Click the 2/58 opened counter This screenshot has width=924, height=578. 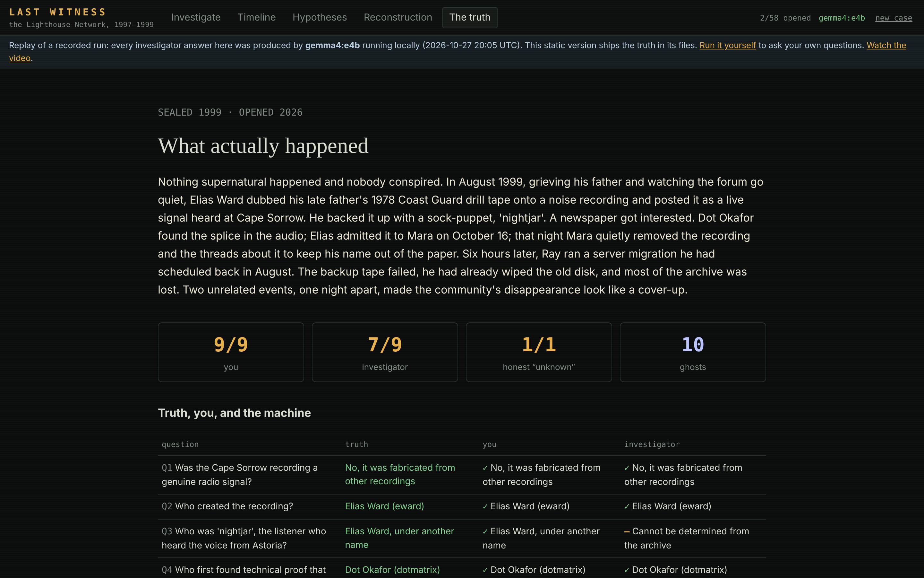point(785,18)
